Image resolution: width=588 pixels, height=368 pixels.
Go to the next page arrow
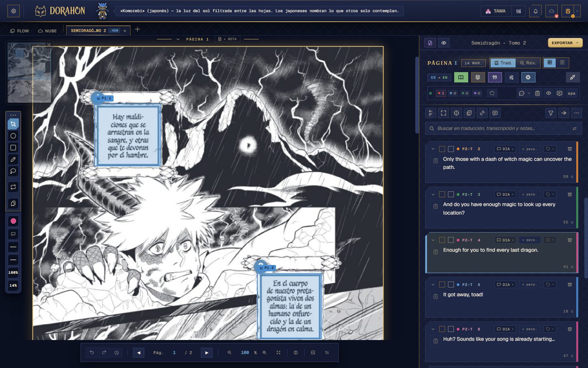pos(207,353)
